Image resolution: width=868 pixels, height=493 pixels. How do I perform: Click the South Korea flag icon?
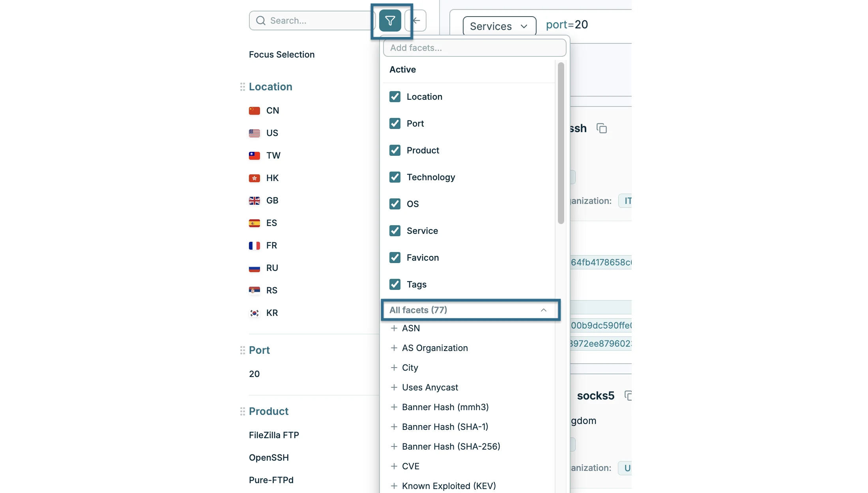(x=254, y=313)
